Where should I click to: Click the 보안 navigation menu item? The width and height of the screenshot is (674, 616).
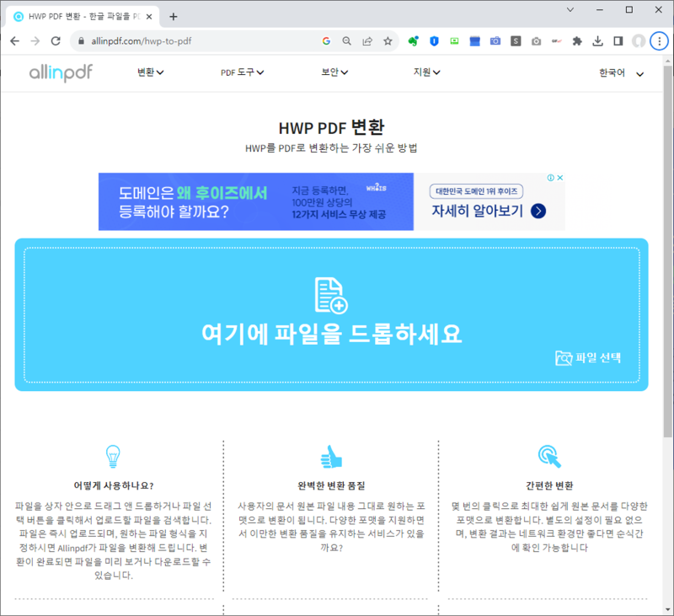coord(334,72)
